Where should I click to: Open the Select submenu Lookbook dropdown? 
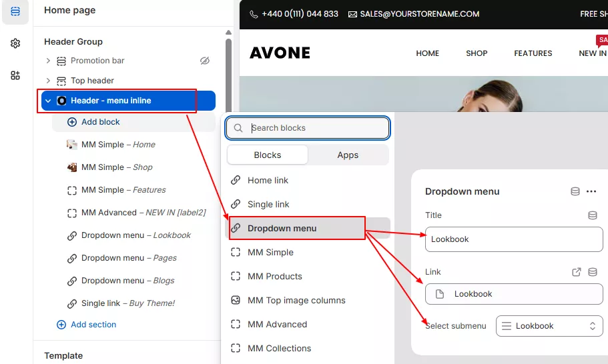549,326
